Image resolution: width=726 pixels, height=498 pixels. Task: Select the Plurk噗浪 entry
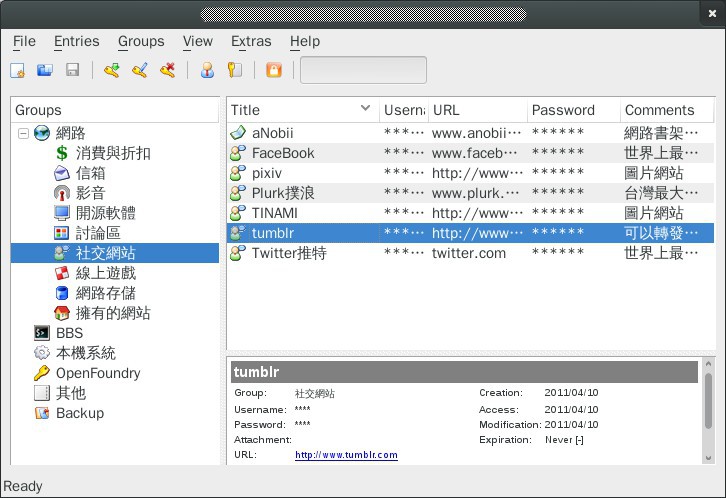[470, 193]
